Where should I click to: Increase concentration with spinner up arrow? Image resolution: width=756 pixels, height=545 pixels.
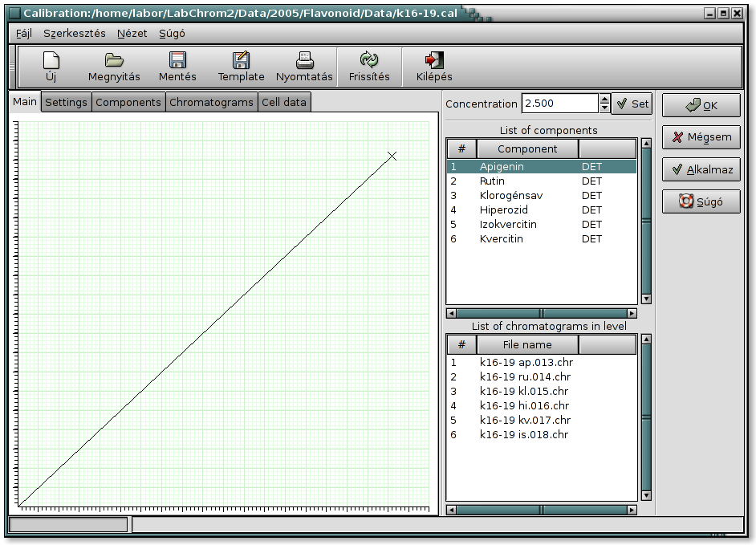click(x=604, y=100)
